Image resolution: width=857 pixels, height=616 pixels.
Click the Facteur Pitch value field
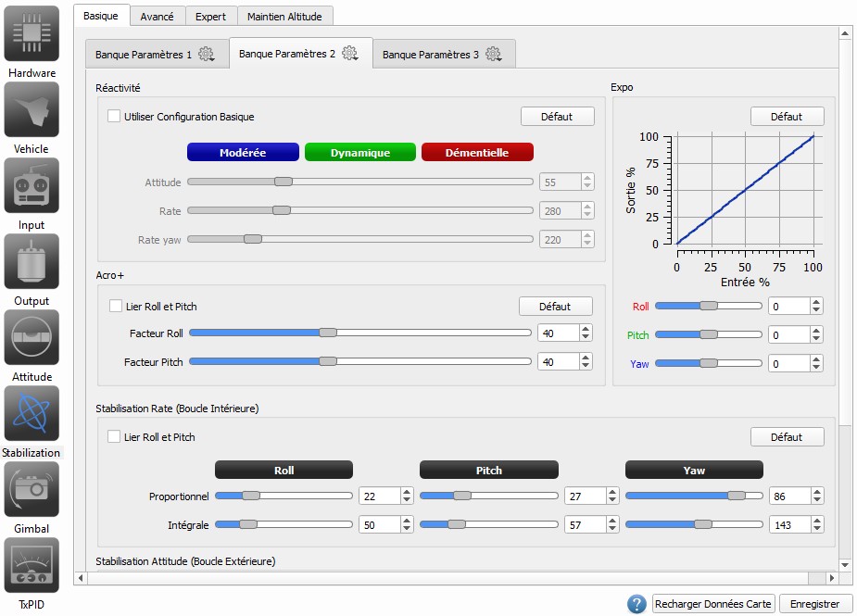[x=559, y=361]
